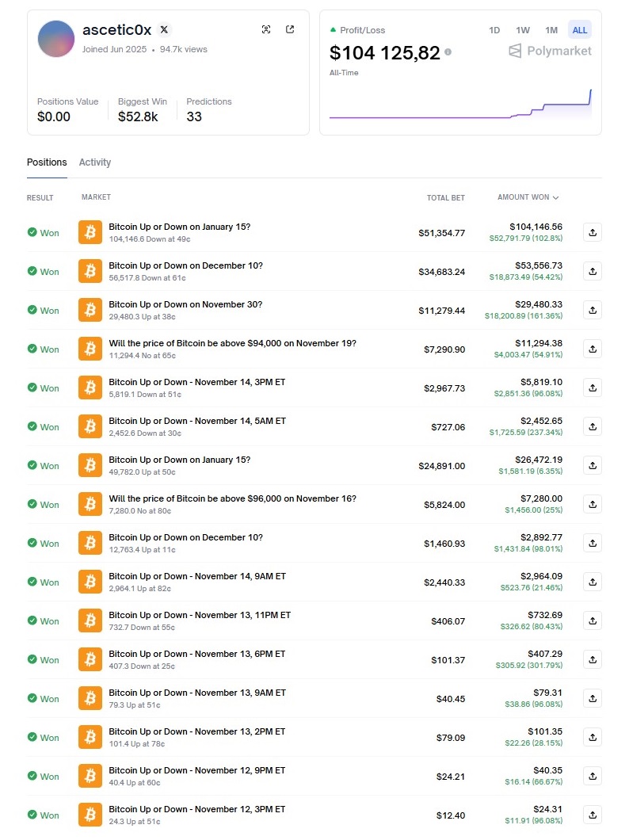Share the November 13, 9AM ET win
Viewport: 629px width, 840px height.
tap(593, 699)
